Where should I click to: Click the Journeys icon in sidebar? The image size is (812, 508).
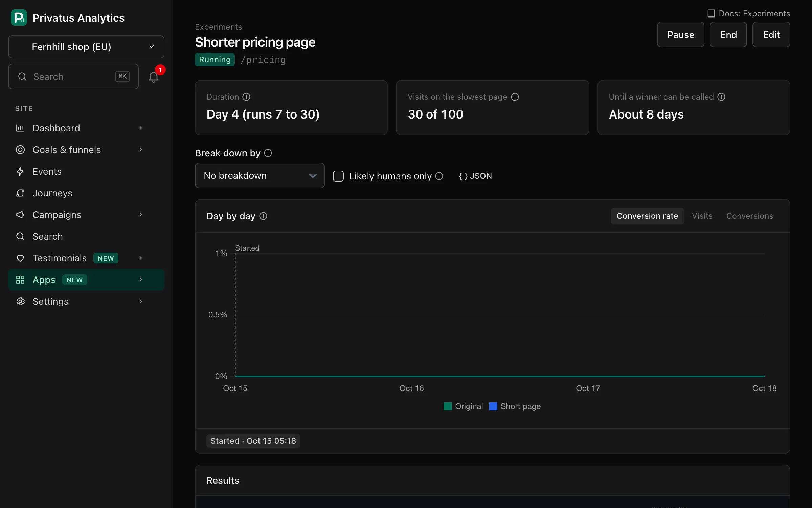20,193
